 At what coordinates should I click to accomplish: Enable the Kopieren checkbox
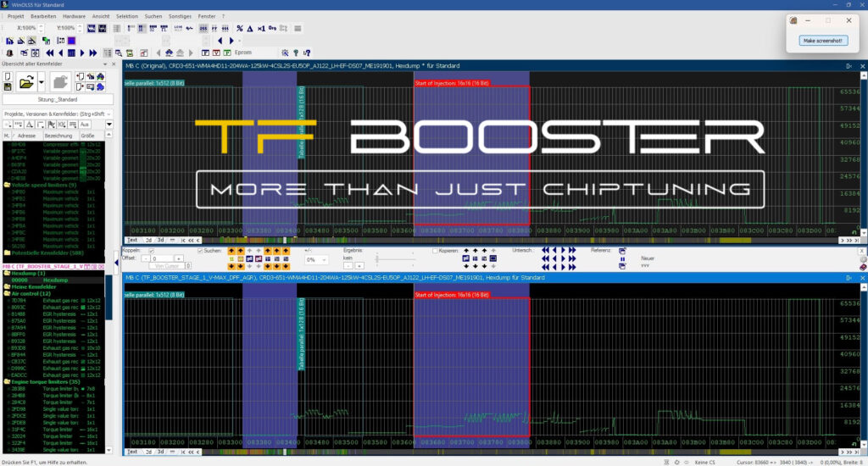coord(435,251)
